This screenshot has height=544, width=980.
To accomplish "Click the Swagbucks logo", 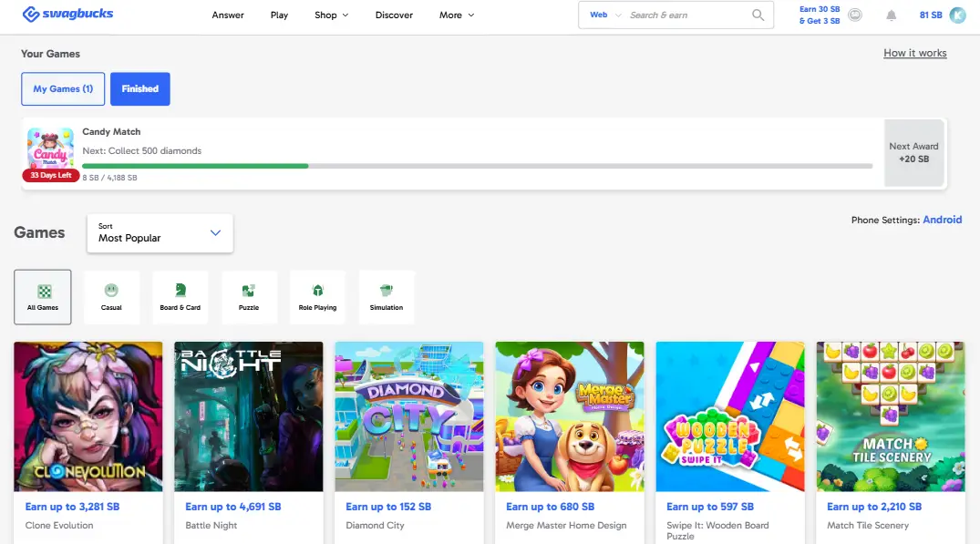I will point(68,15).
